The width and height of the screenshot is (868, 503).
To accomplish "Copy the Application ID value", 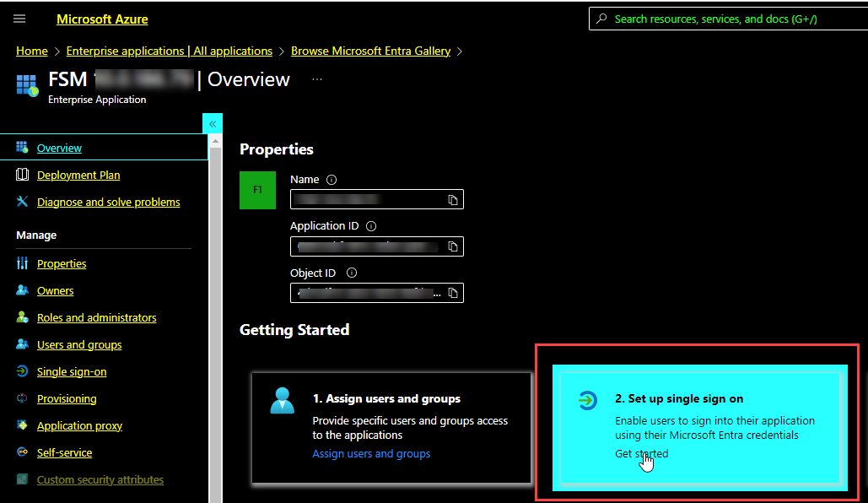I will click(453, 246).
